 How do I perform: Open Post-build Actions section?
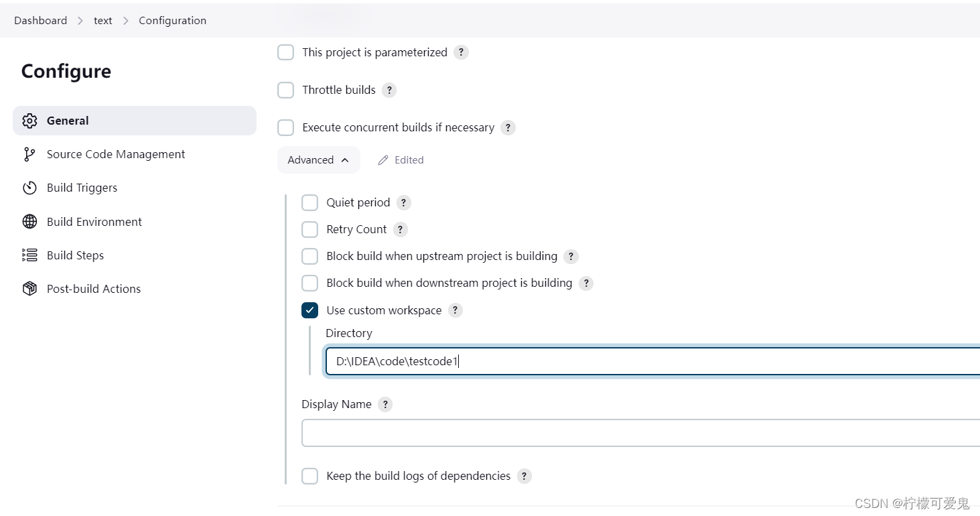pyautogui.click(x=94, y=289)
